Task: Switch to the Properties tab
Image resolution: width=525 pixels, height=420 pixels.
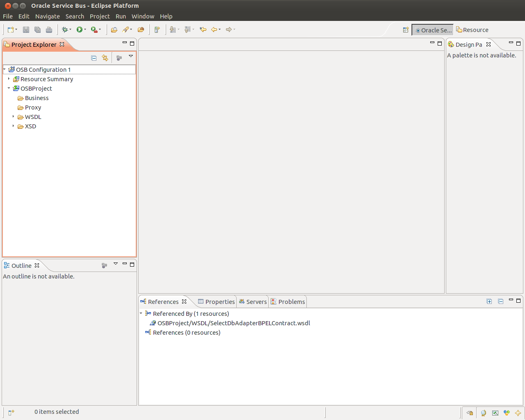Action: pyautogui.click(x=216, y=302)
